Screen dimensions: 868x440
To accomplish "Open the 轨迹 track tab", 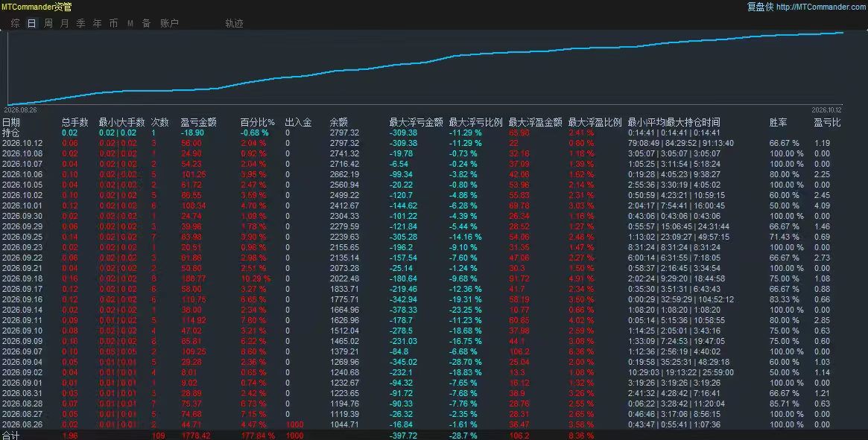I will [234, 23].
